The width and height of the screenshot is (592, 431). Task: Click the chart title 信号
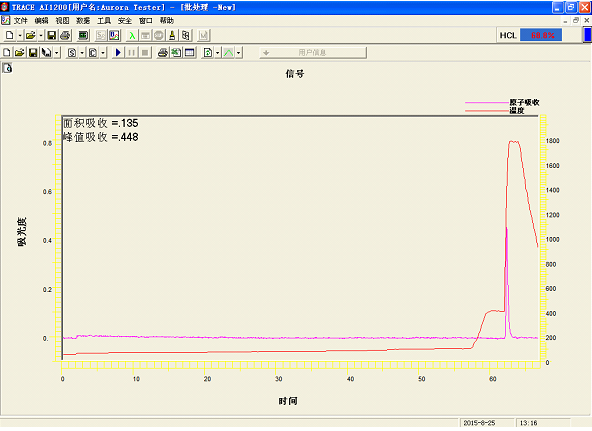[295, 74]
